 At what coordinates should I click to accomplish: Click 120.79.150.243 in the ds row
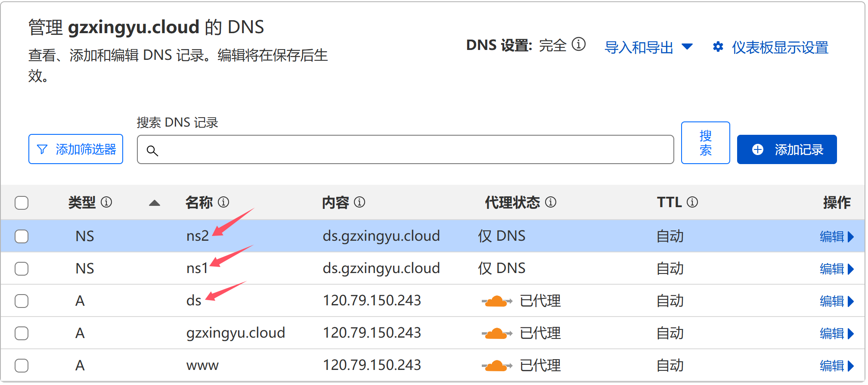(x=372, y=301)
